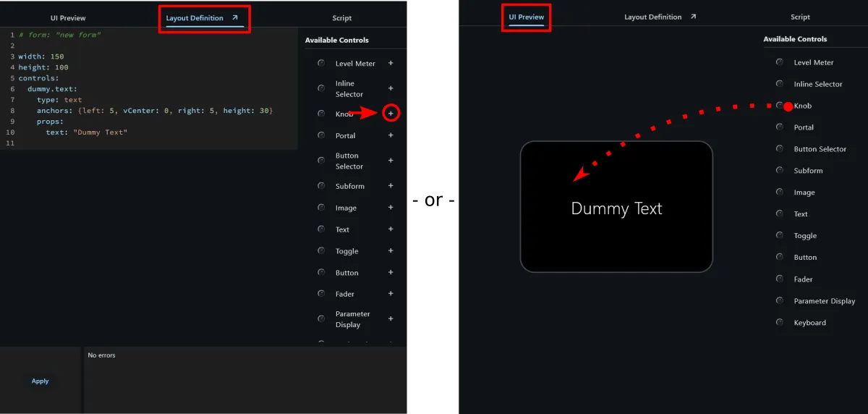Click the "height: 100" code line
The width and height of the screenshot is (868, 414).
pos(43,67)
